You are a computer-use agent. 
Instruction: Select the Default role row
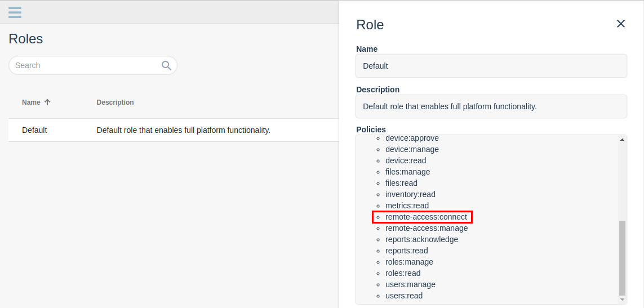[174, 130]
